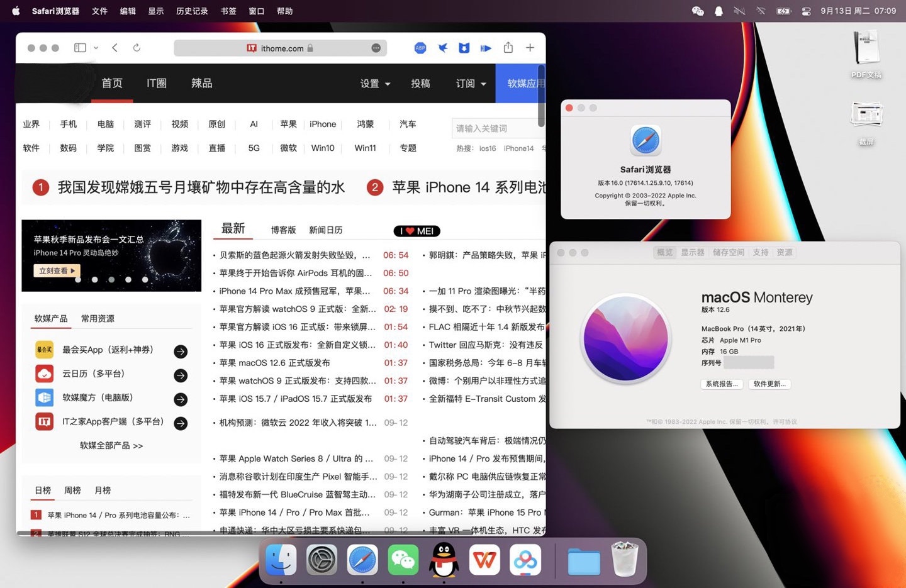Click 系统报告... button
The width and height of the screenshot is (906, 588).
click(x=722, y=384)
